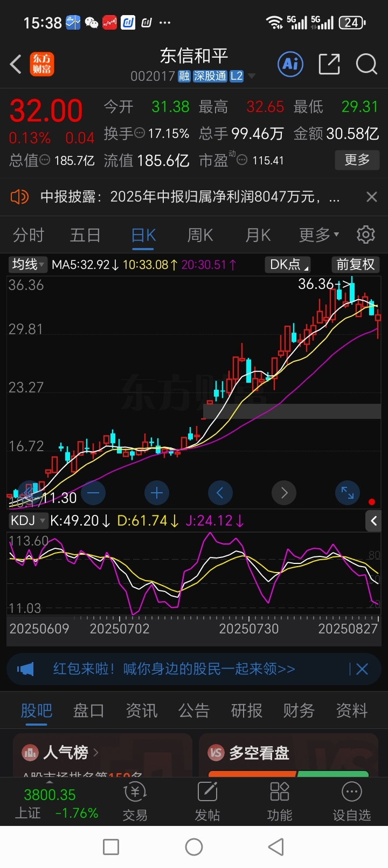Open the 多空看盘 card

(289, 755)
